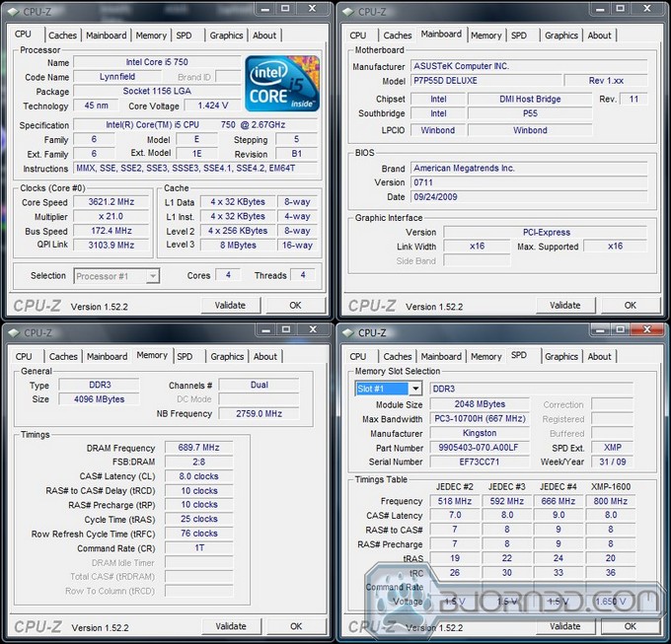The width and height of the screenshot is (671, 644).
Task: Click the CAS# Latency value '8.0 clocks'
Action: pos(199,476)
